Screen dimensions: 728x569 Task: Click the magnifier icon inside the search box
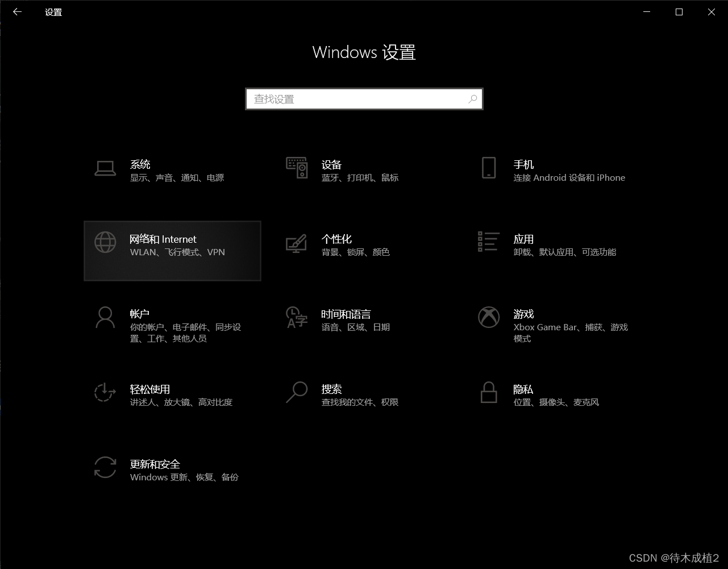click(472, 99)
